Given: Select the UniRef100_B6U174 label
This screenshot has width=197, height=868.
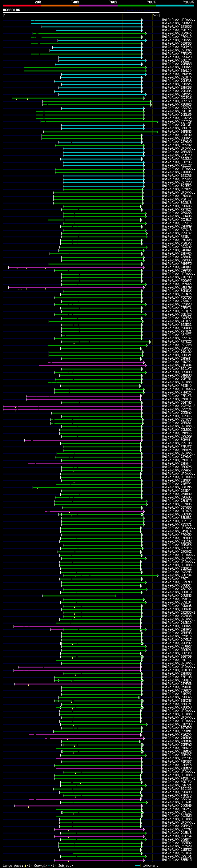Looking at the screenshot, I should pyautogui.click(x=177, y=61).
